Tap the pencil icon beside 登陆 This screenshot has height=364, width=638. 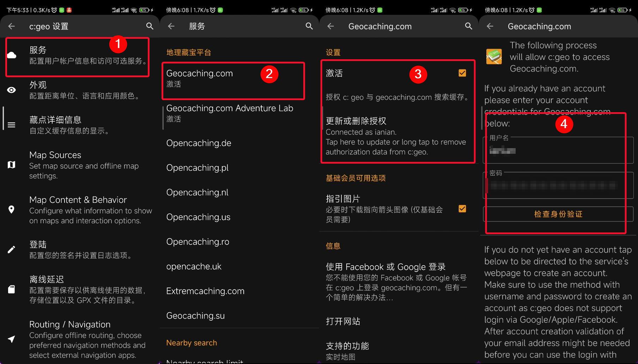12,249
